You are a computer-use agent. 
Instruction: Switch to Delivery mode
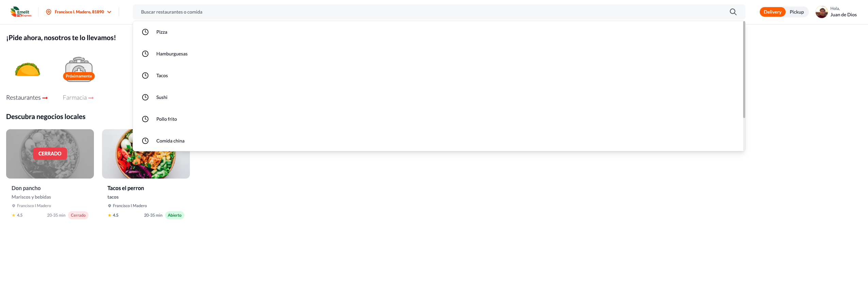[772, 12]
